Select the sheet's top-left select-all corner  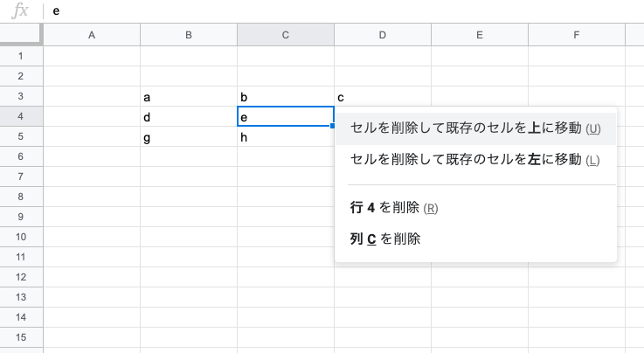[x=21, y=34]
